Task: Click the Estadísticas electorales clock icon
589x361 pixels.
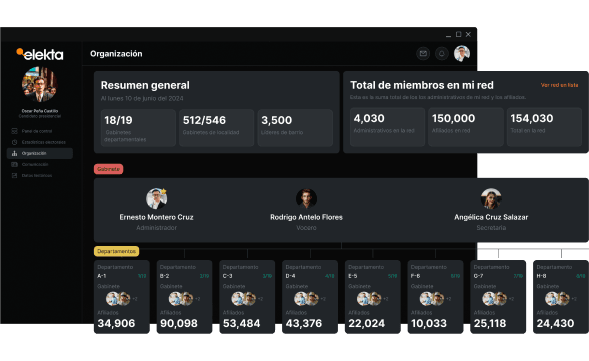Action: (14, 142)
